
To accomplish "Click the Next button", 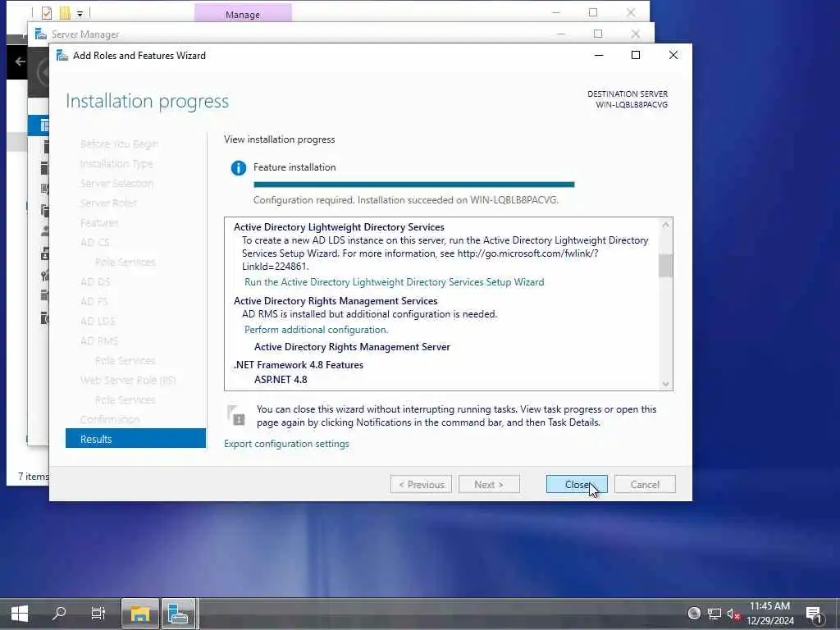I will click(489, 484).
